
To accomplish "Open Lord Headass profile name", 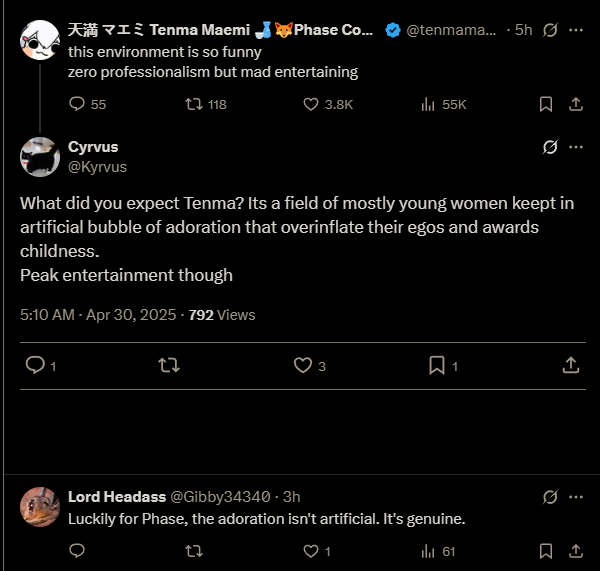I will [x=110, y=496].
